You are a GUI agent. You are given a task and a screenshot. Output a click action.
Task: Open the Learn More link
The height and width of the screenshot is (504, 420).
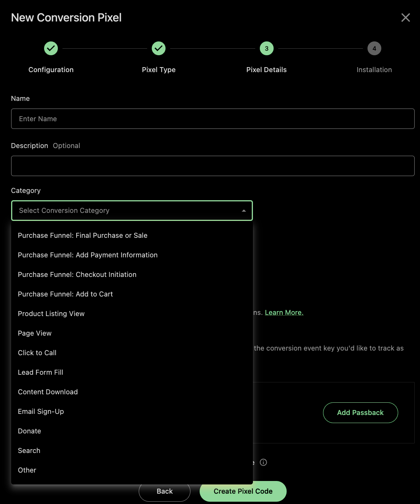(x=284, y=313)
